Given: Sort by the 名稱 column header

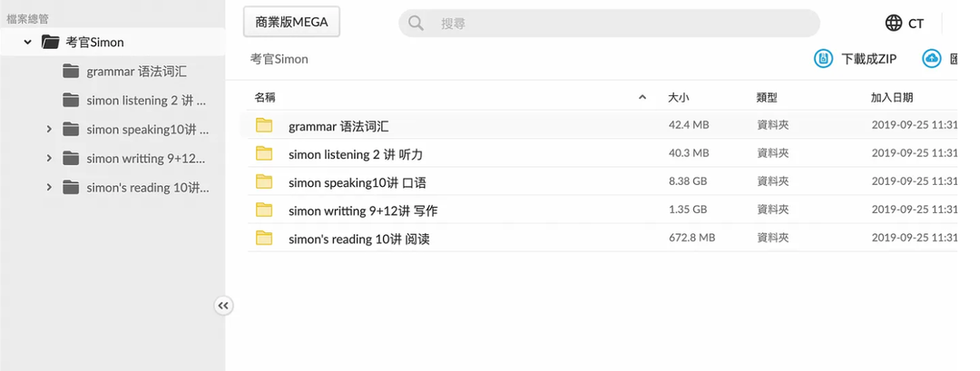Looking at the screenshot, I should tap(264, 97).
